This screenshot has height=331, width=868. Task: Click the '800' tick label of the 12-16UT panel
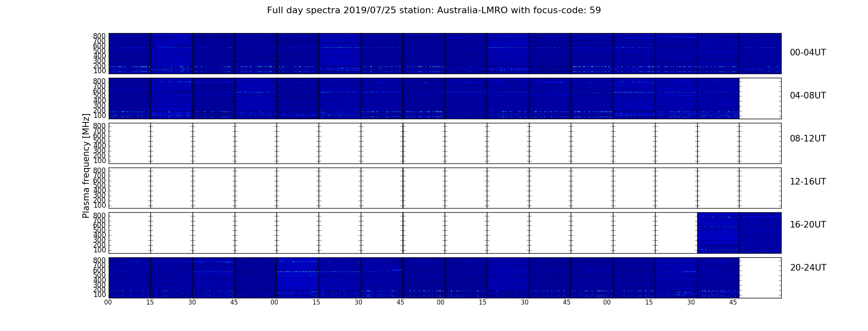point(99,170)
